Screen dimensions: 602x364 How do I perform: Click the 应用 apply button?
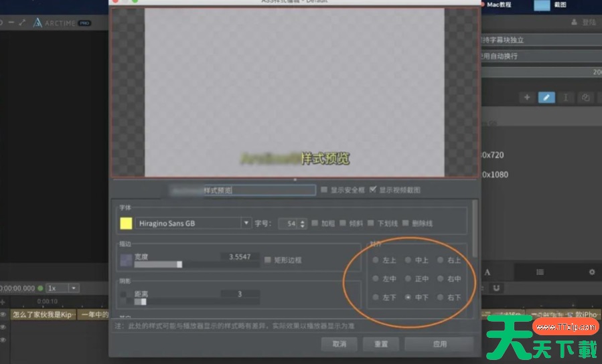(x=439, y=344)
